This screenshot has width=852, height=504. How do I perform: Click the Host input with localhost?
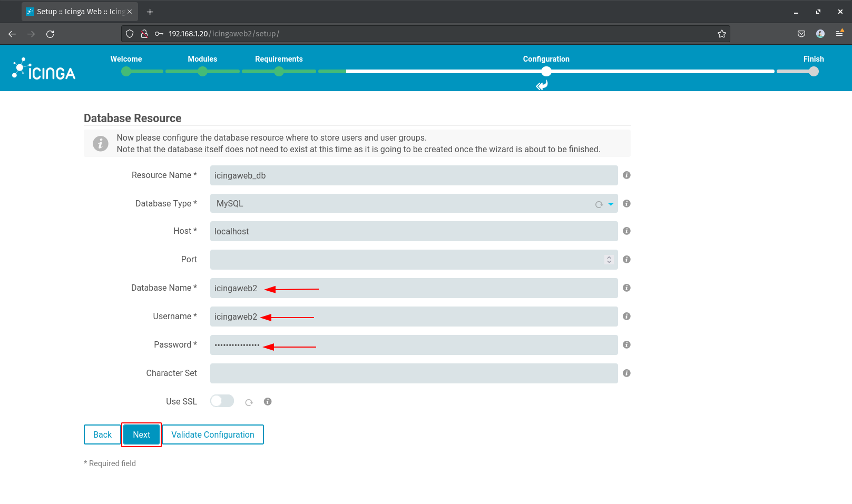click(x=414, y=231)
